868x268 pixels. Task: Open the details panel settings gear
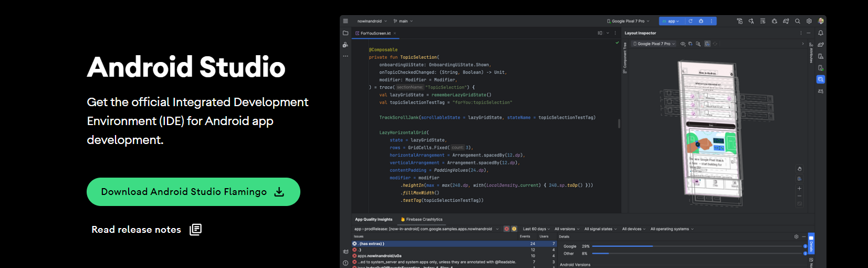[x=796, y=236]
